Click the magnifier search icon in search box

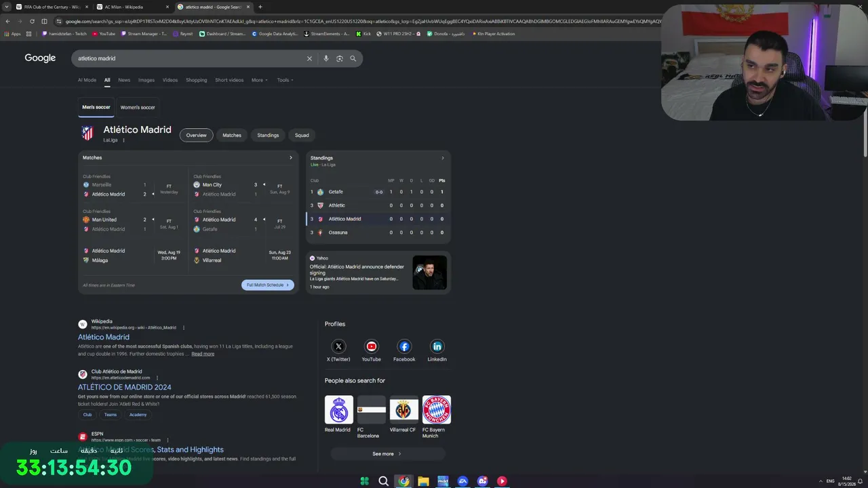pyautogui.click(x=353, y=58)
